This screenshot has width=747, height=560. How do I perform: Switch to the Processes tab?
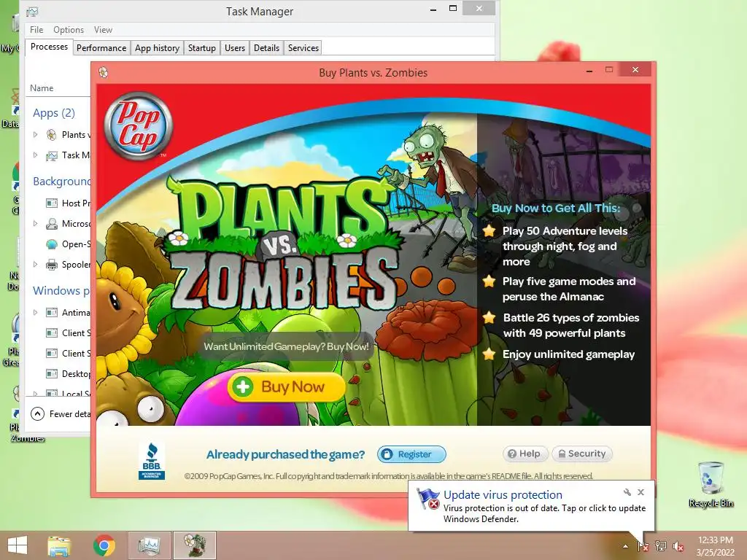pos(49,47)
